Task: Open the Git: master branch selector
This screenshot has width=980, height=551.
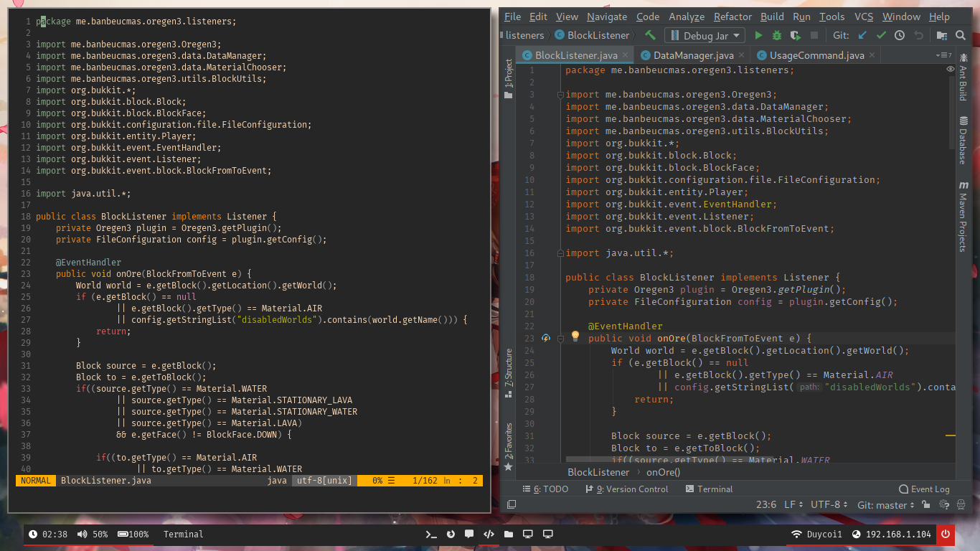Action: point(886,505)
